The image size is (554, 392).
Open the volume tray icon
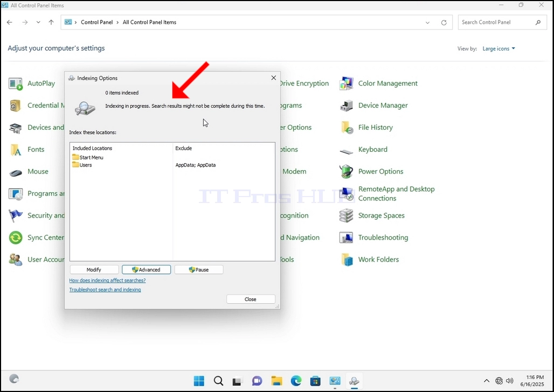[509, 381]
